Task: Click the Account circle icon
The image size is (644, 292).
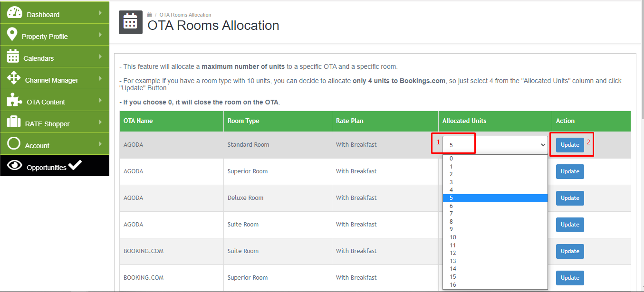Action: (x=14, y=144)
